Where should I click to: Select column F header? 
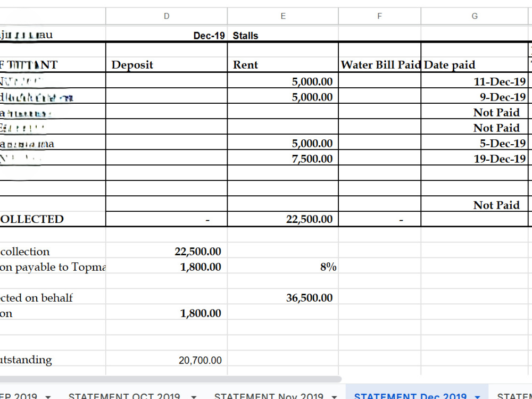[x=380, y=16]
